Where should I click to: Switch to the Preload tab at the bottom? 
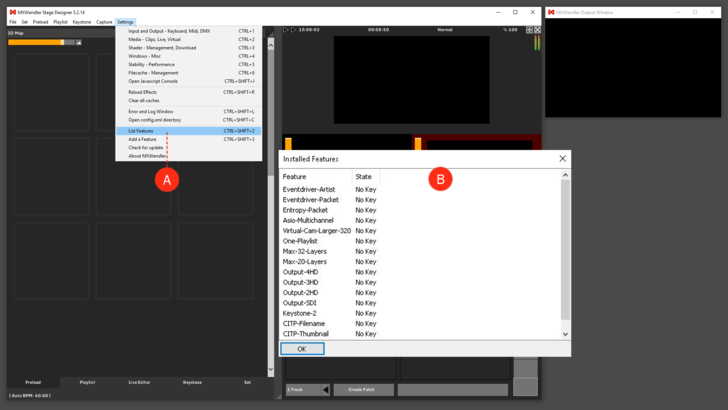33,383
